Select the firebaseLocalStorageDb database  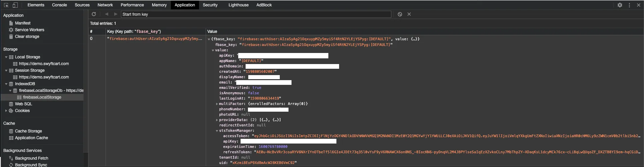[51, 91]
